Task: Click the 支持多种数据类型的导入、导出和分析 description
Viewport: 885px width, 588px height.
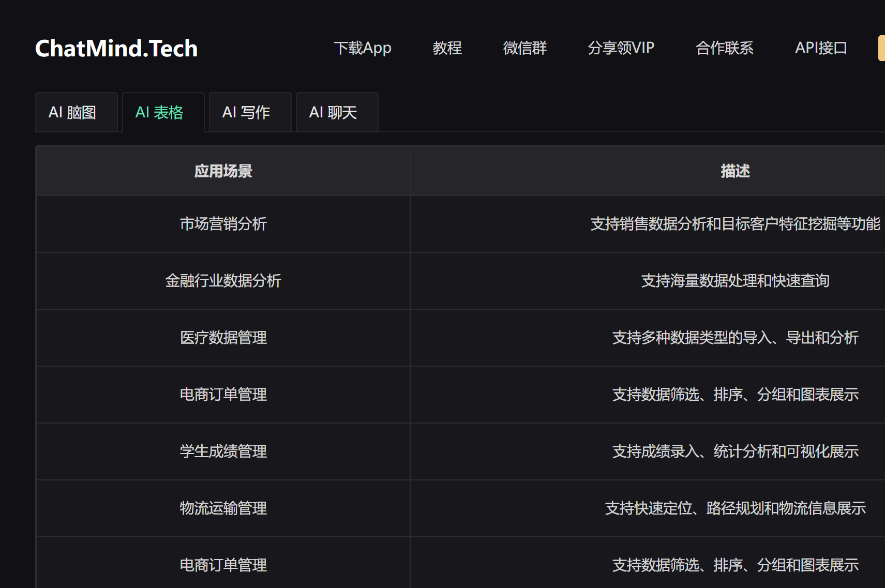Action: (x=735, y=338)
